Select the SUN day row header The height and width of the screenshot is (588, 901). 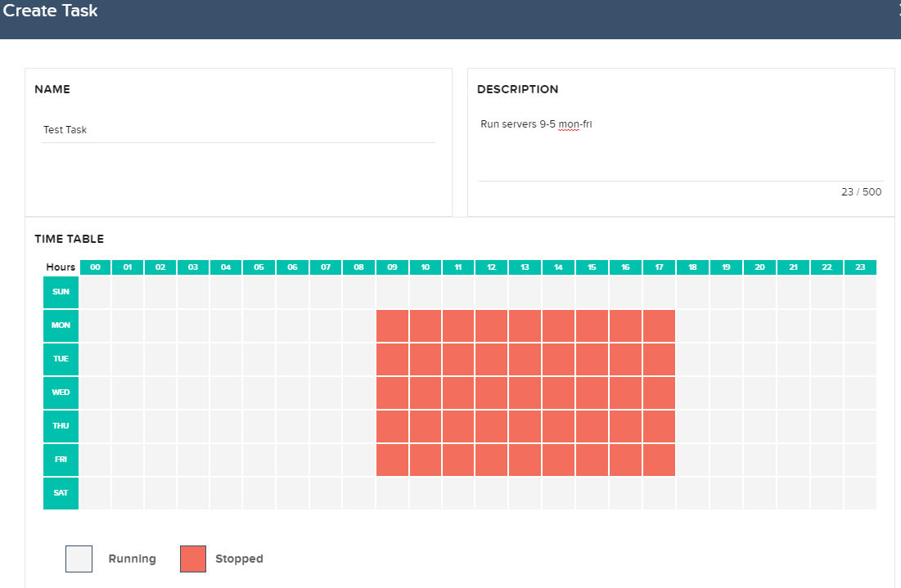click(61, 292)
